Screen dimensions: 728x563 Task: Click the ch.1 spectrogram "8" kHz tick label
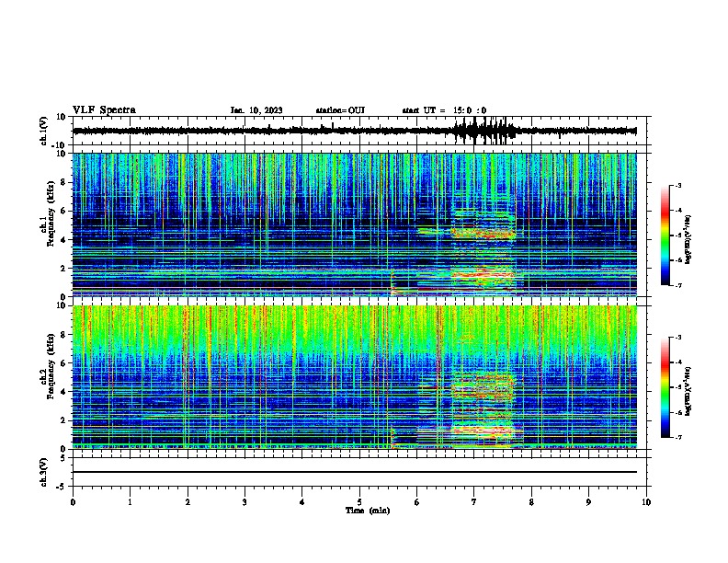(63, 182)
